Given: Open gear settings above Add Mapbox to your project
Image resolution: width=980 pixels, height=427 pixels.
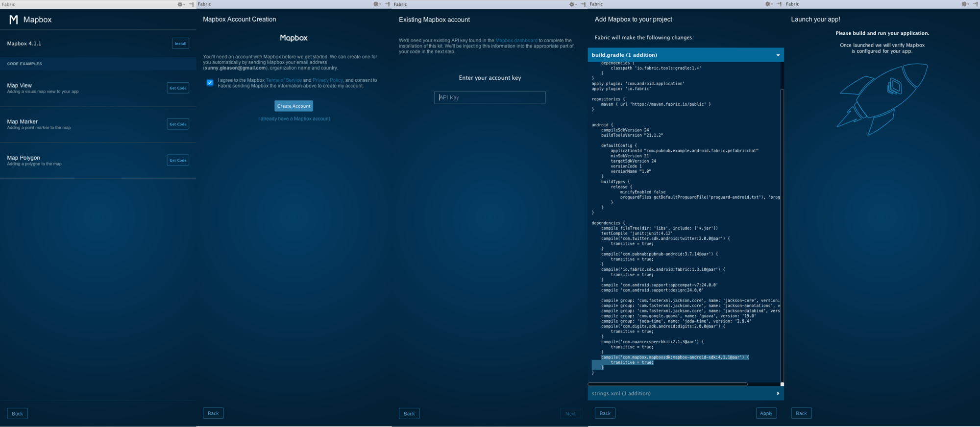Looking at the screenshot, I should click(x=768, y=4).
